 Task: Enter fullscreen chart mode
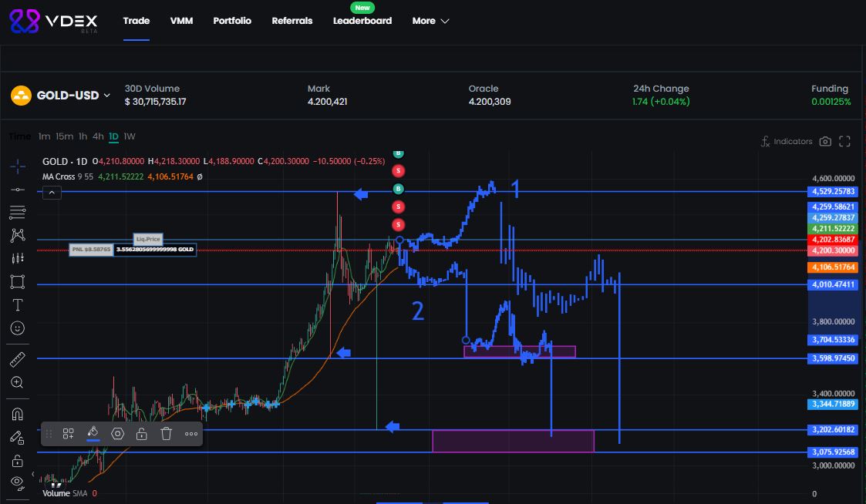pos(844,141)
